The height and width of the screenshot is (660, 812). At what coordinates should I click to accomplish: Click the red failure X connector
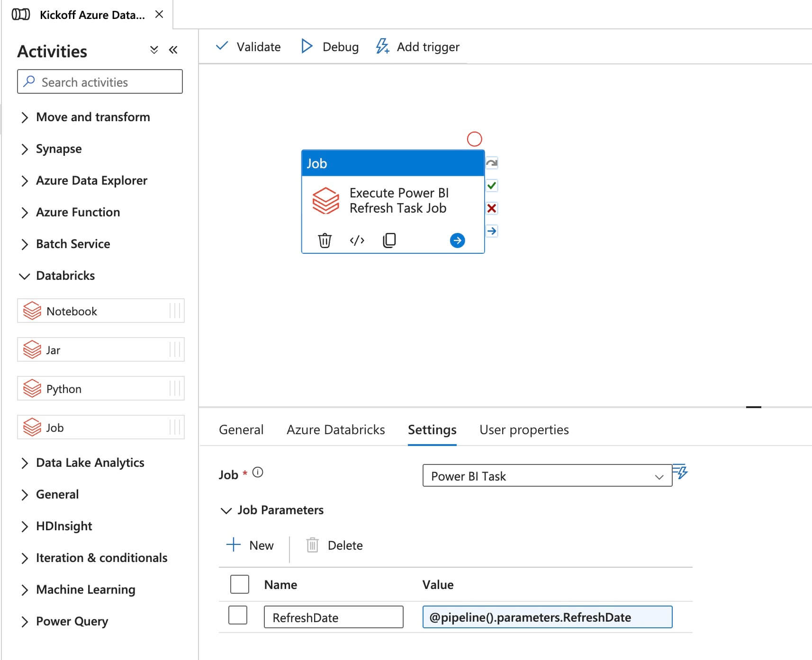[x=492, y=208]
